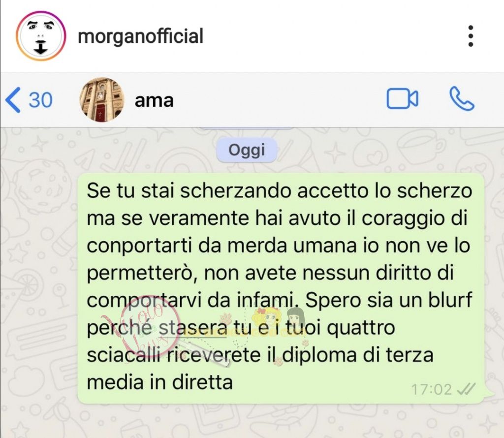Open the morganofficial username link
This screenshot has height=438, width=504.
pyautogui.click(x=140, y=36)
